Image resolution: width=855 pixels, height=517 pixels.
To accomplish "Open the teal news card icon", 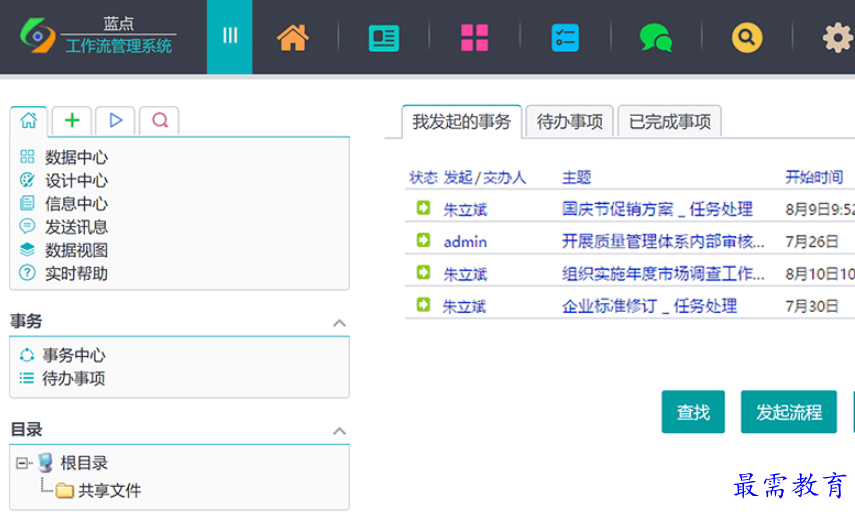I will tap(383, 38).
